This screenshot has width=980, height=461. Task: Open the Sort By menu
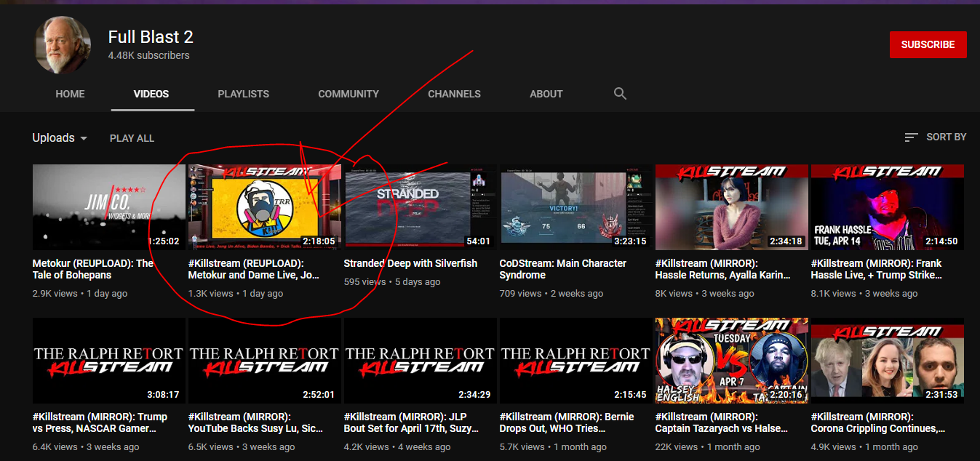(x=935, y=137)
